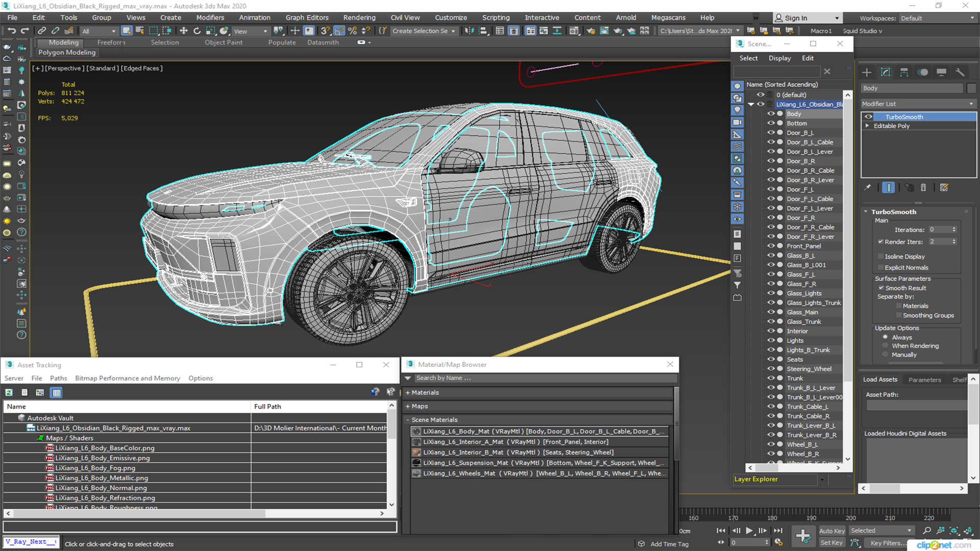Click the Set Keys large plus-key button
Image resolution: width=980 pixels, height=551 pixels.
(803, 536)
